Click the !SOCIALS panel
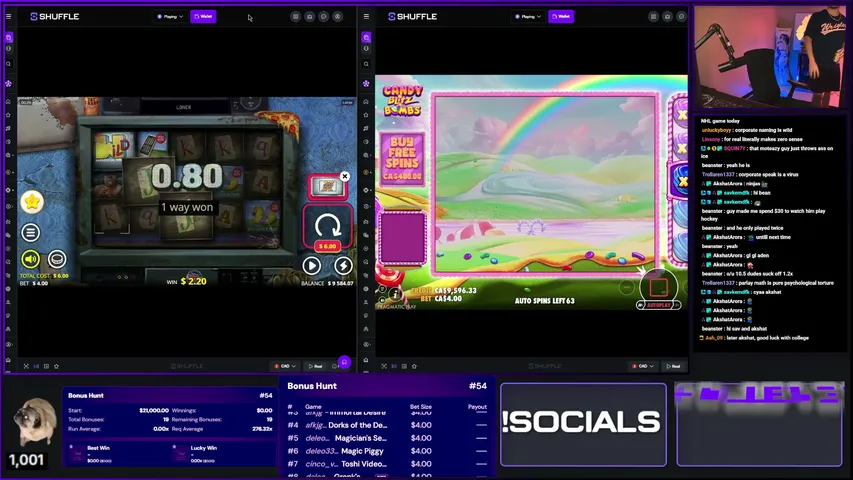Image resolution: width=853 pixels, height=480 pixels. coord(583,424)
